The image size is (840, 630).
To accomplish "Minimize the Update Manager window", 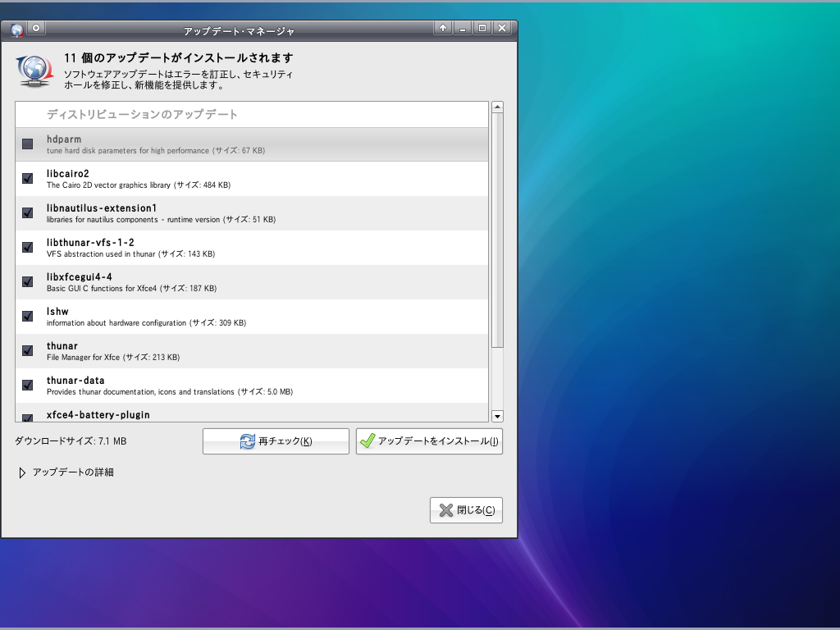I will point(463,28).
